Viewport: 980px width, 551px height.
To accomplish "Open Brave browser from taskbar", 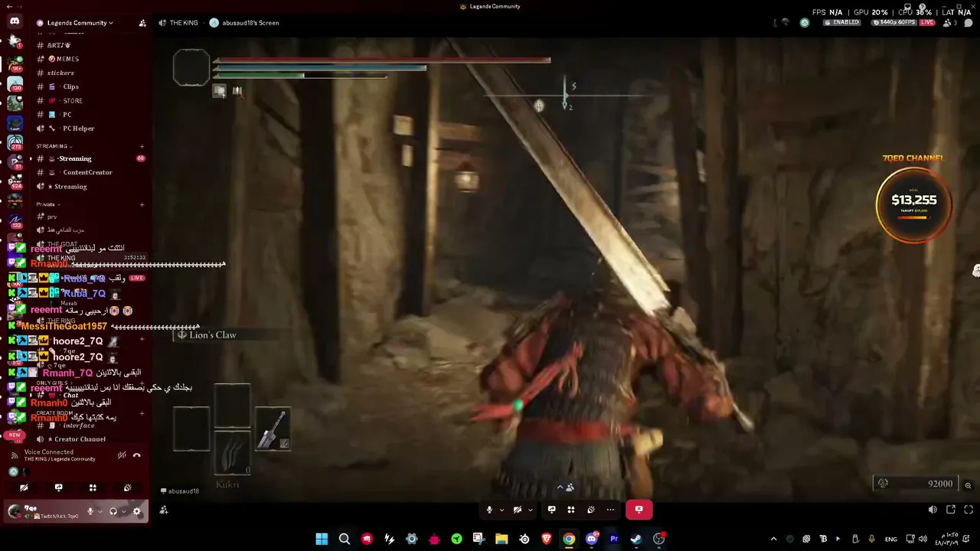I will point(547,539).
